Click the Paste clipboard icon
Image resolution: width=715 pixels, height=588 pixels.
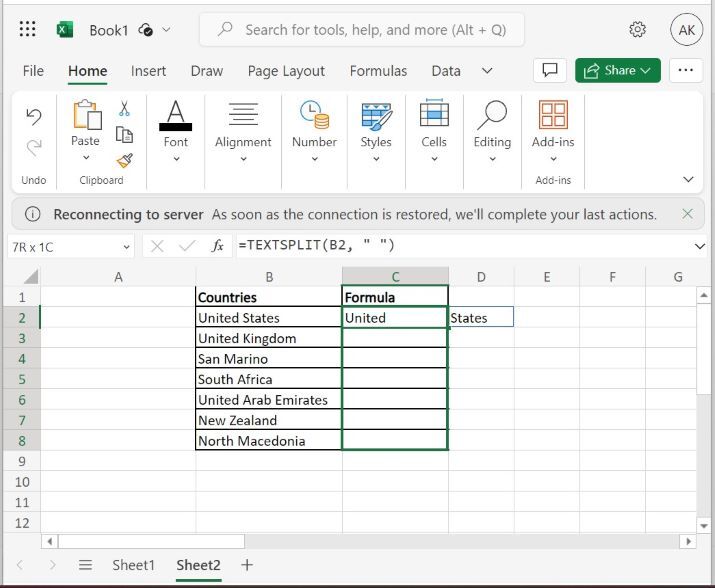click(x=87, y=114)
